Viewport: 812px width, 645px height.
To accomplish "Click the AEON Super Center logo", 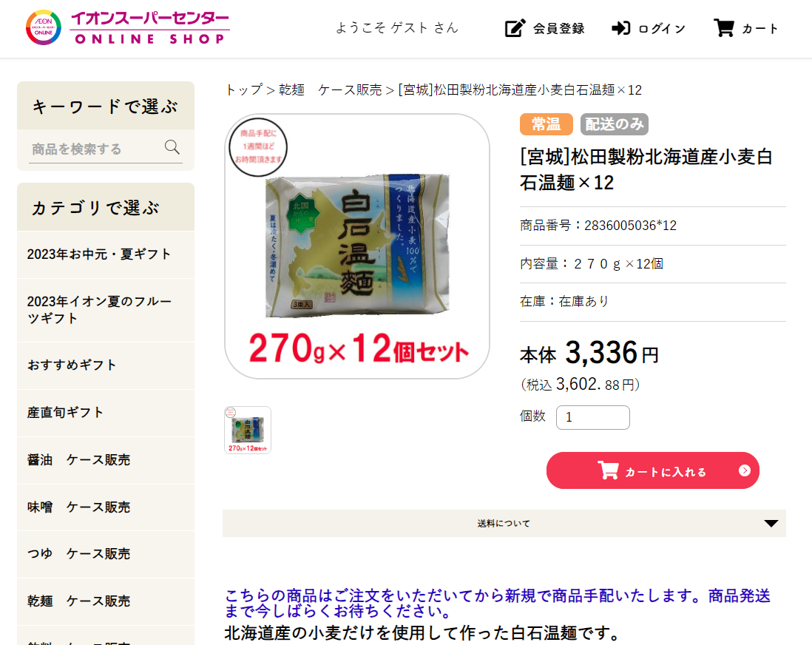I will (x=128, y=28).
